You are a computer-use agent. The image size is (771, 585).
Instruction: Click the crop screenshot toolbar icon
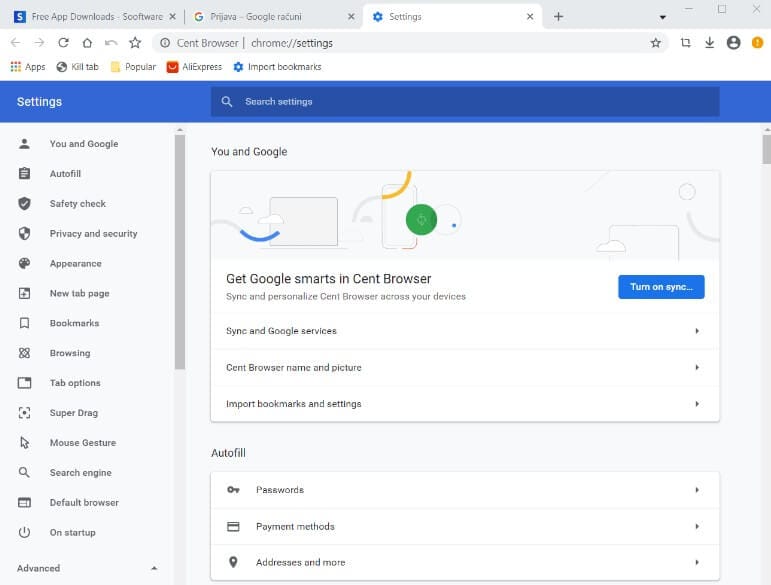click(x=685, y=43)
